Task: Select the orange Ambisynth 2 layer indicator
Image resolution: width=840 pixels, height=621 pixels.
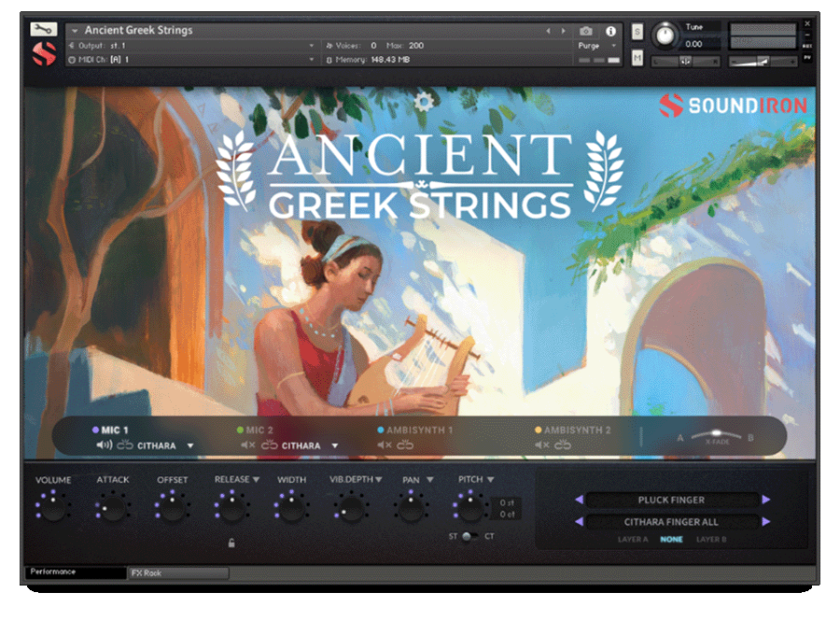Action: tap(538, 430)
